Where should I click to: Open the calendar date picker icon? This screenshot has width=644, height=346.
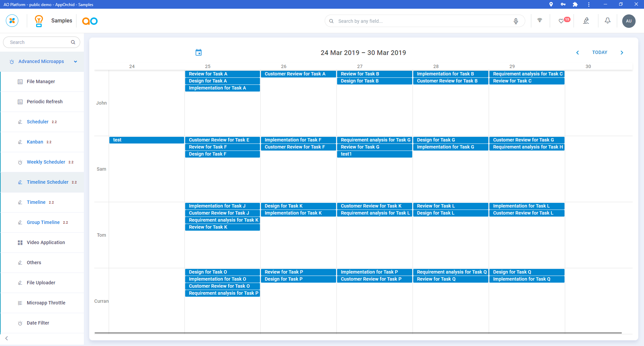click(x=199, y=53)
